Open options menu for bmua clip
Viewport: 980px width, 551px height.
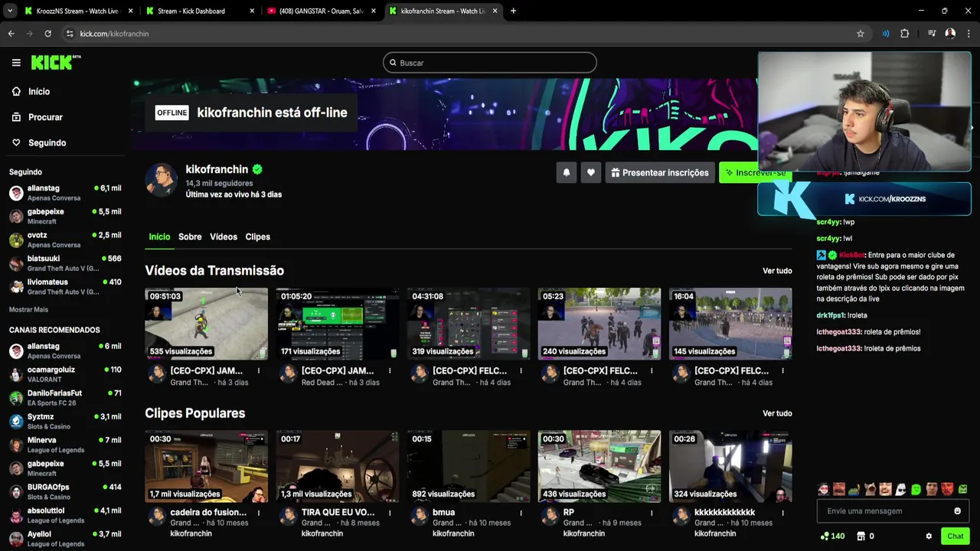(521, 513)
